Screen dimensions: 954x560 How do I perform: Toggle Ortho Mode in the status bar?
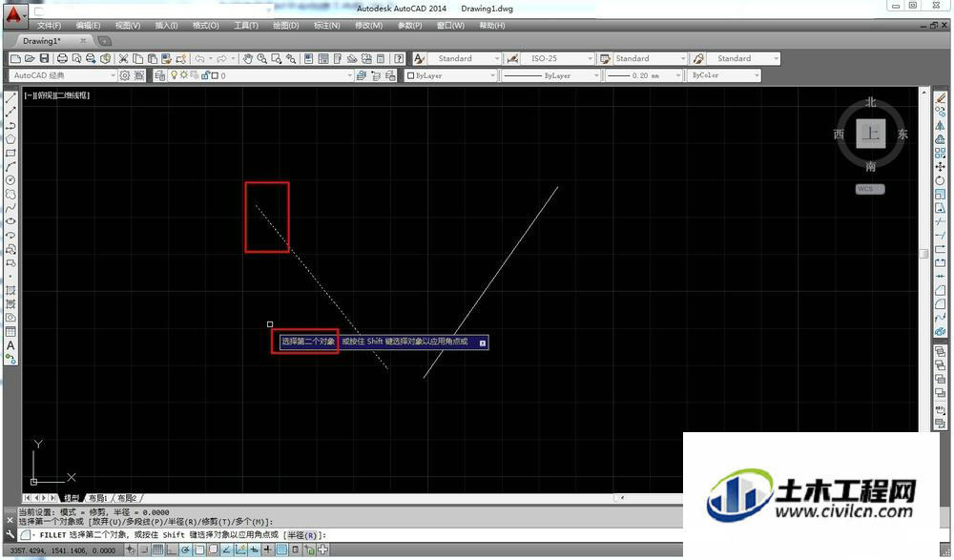tap(171, 550)
